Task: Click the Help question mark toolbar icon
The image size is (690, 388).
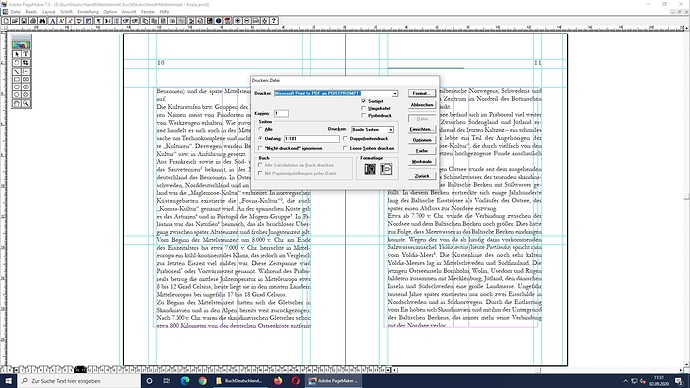Action: tap(274, 21)
